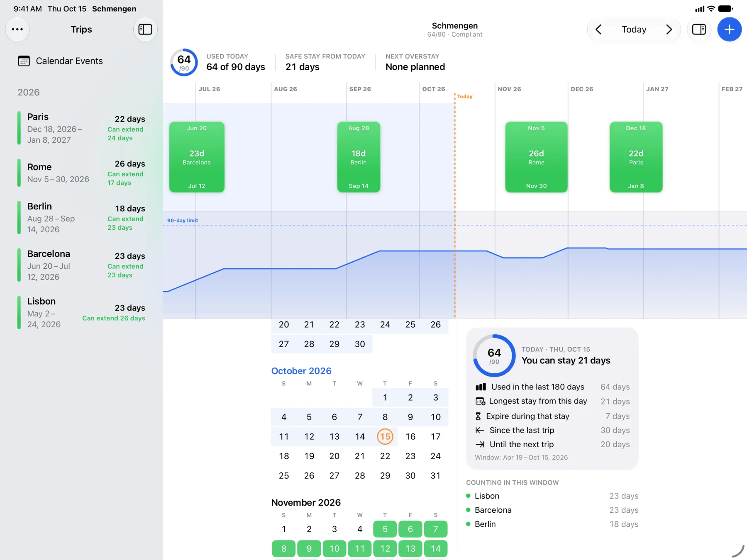This screenshot has width=747, height=560.
Task: Open the 18d Berlin timeline block
Action: [359, 157]
